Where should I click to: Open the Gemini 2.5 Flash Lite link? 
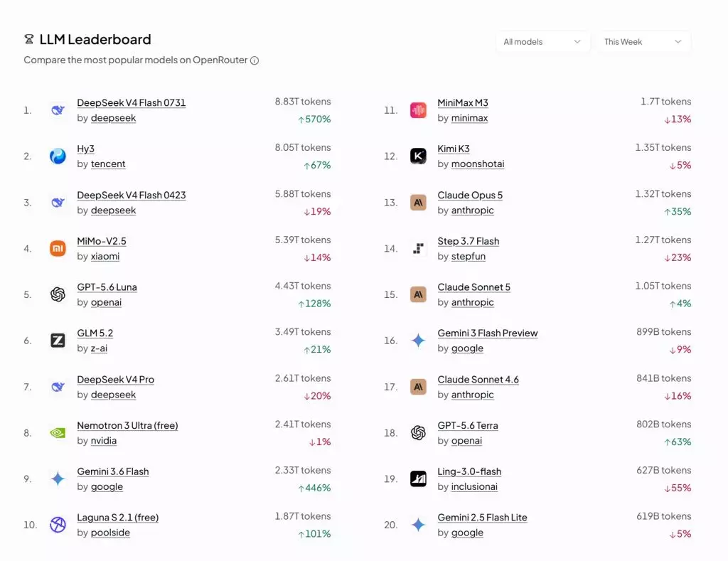[483, 518]
